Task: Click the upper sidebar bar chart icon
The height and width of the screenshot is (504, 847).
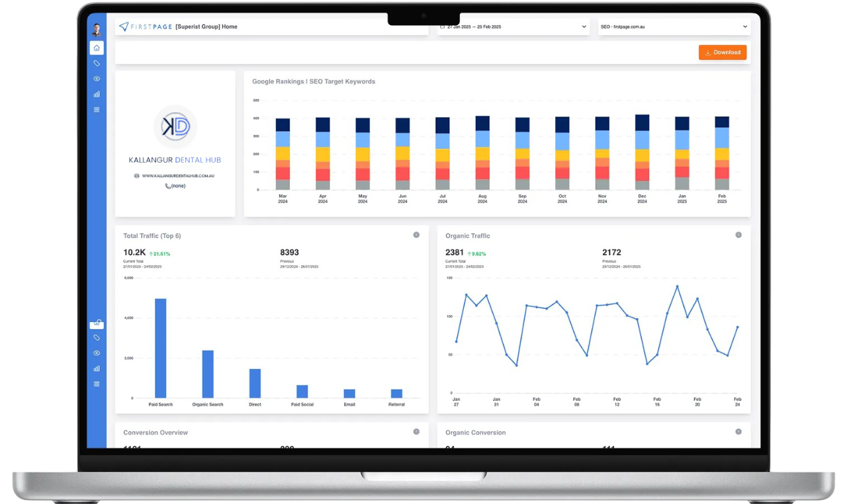Action: click(97, 94)
